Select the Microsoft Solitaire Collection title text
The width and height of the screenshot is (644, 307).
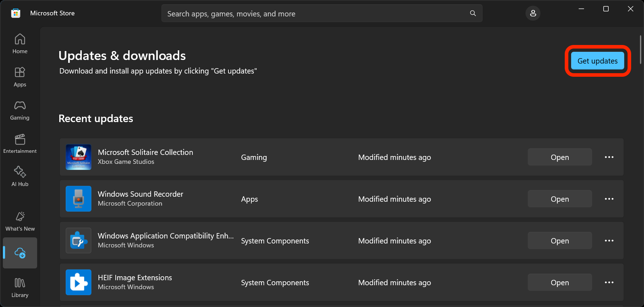click(x=145, y=152)
